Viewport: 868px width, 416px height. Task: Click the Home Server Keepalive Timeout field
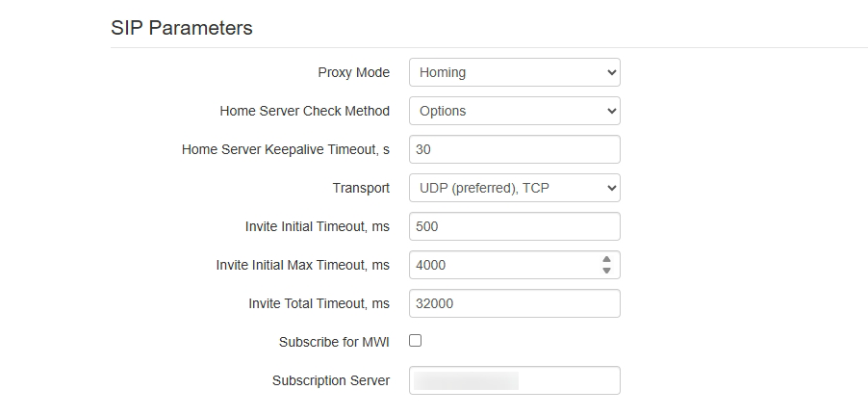pos(514,149)
